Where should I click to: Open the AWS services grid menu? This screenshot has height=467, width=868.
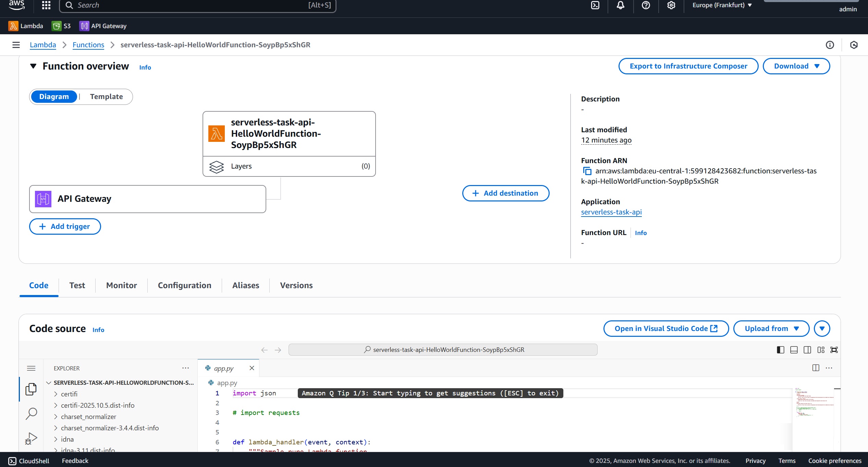pos(46,5)
